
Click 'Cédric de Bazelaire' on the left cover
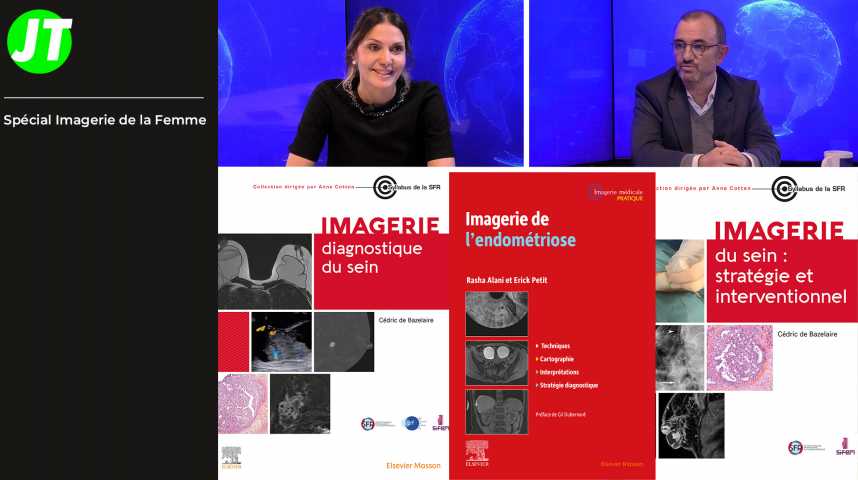point(406,320)
